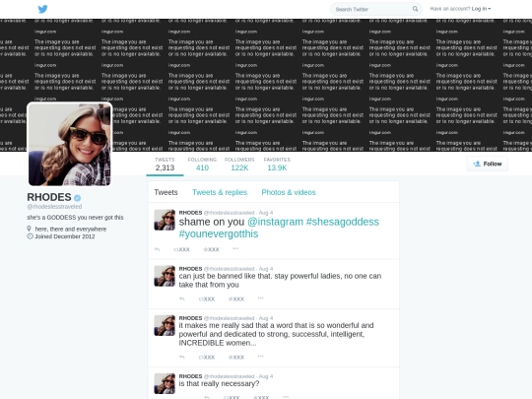Click the verified badge next to RHODES
Image resolution: width=532 pixels, height=399 pixels.
[x=78, y=198]
